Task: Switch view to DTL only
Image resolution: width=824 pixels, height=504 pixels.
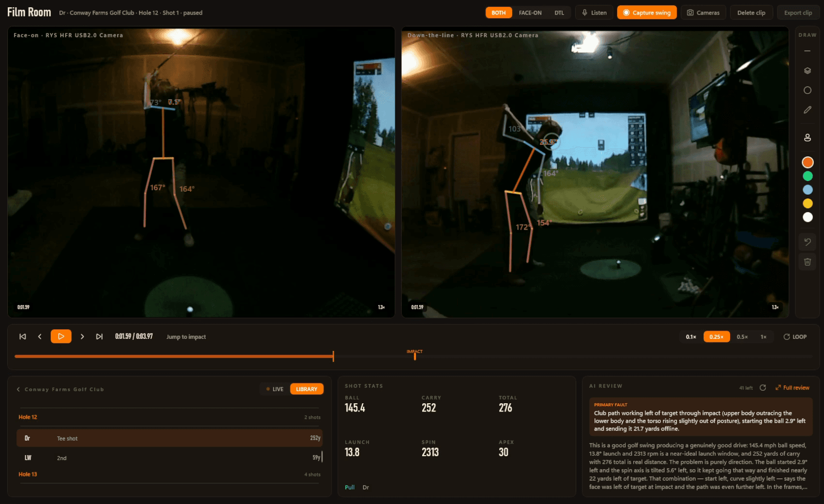Action: tap(559, 13)
